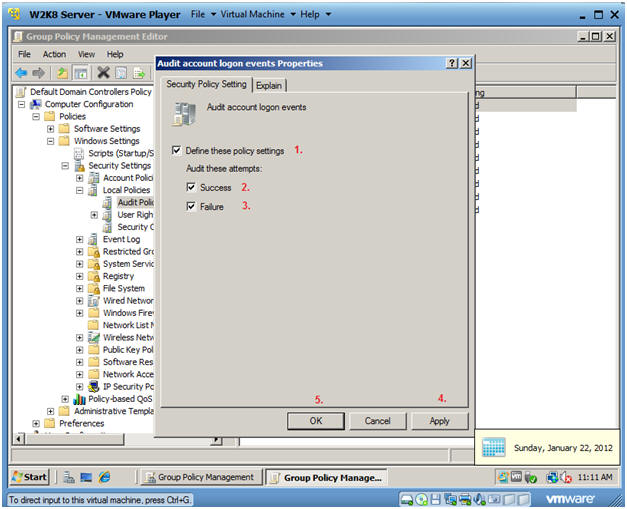Click the IP Security Policies icon

click(94, 387)
